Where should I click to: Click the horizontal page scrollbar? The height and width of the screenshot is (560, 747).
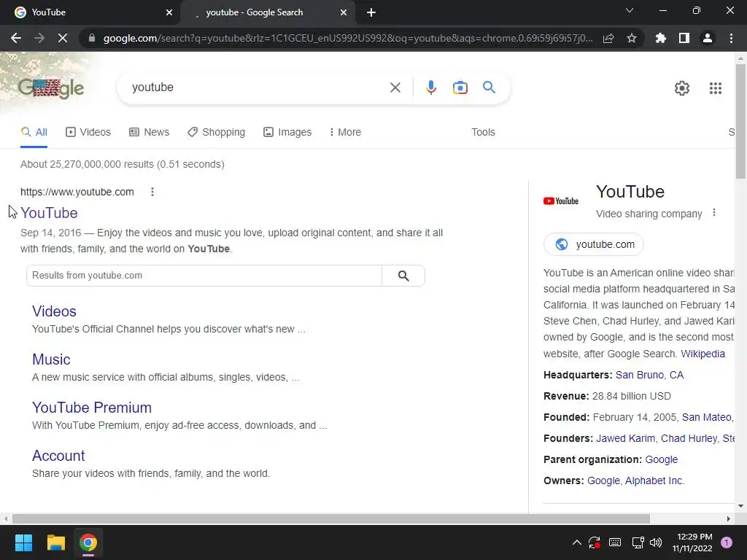point(330,518)
